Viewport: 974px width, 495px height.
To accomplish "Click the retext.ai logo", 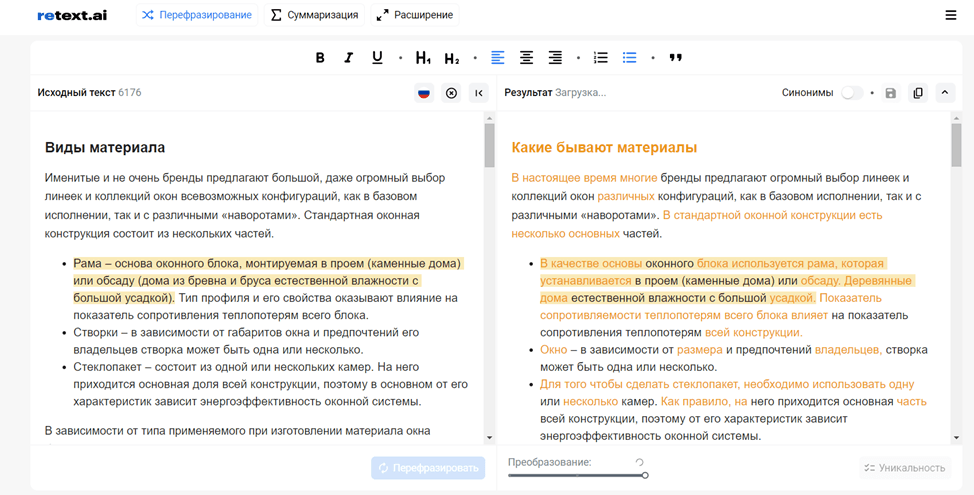I will pyautogui.click(x=72, y=16).
